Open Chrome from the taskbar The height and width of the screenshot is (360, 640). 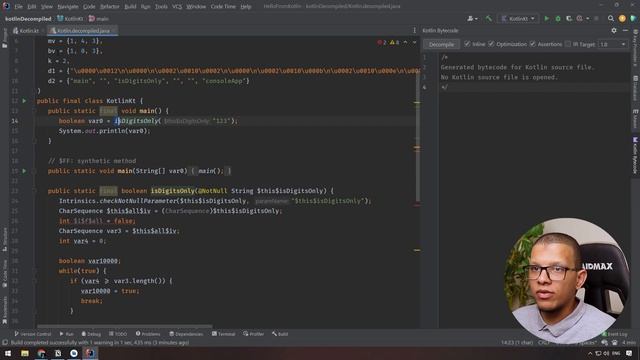tap(41, 353)
